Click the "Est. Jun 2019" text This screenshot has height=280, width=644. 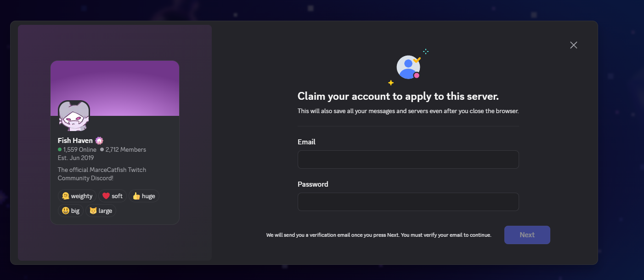76,158
